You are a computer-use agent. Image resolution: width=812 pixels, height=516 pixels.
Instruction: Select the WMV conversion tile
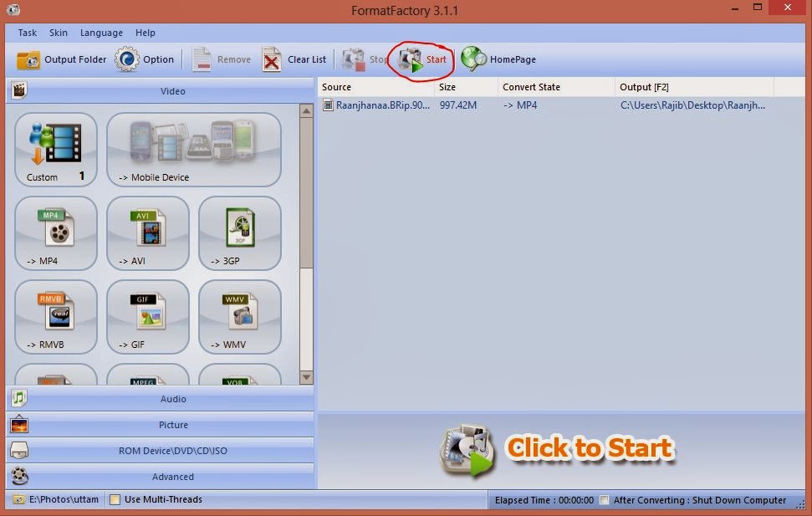[x=240, y=317]
